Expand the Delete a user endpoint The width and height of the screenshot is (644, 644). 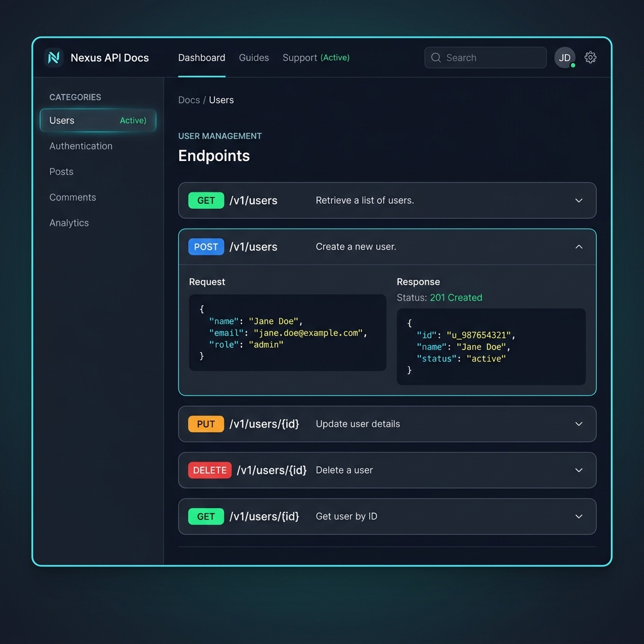click(579, 470)
